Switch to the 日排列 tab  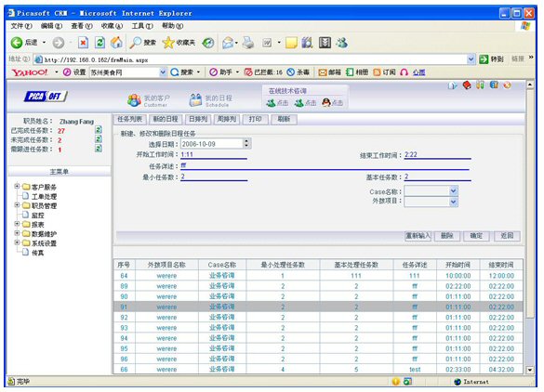pyautogui.click(x=198, y=119)
